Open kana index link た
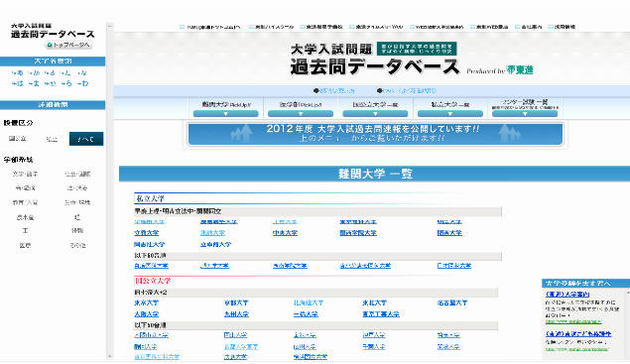This screenshot has width=630, height=364. tap(65, 73)
